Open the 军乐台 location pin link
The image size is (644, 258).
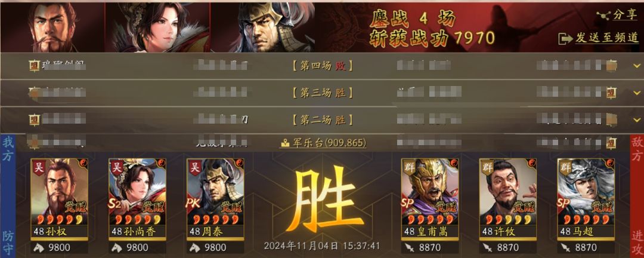pyautogui.click(x=323, y=143)
